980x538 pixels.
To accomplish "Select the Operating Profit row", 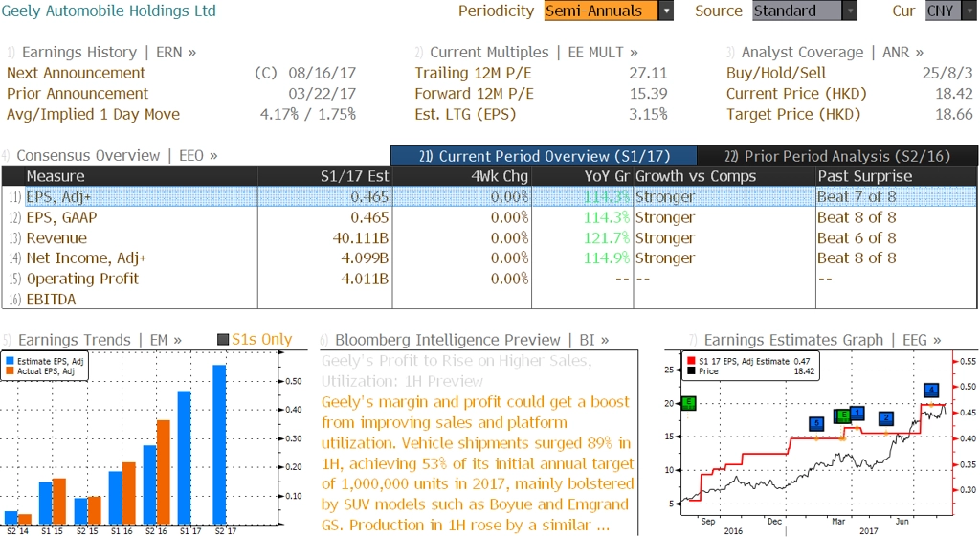I will tap(489, 279).
